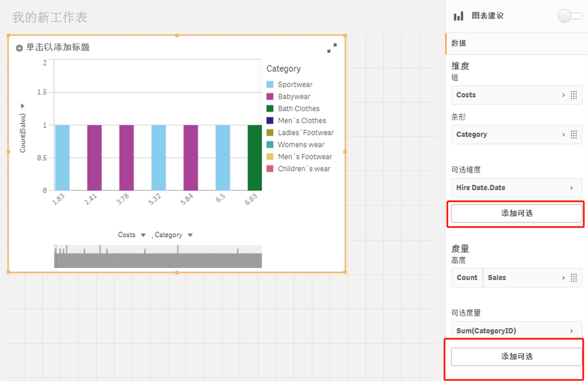Click the green bar at 6.63
Viewport: 588px width, 382px height.
[x=254, y=158]
